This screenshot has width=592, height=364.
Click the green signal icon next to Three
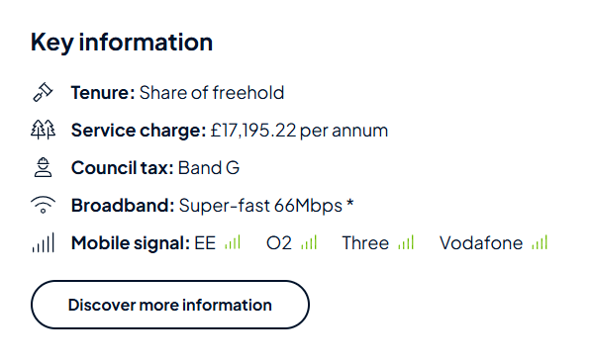[406, 242]
